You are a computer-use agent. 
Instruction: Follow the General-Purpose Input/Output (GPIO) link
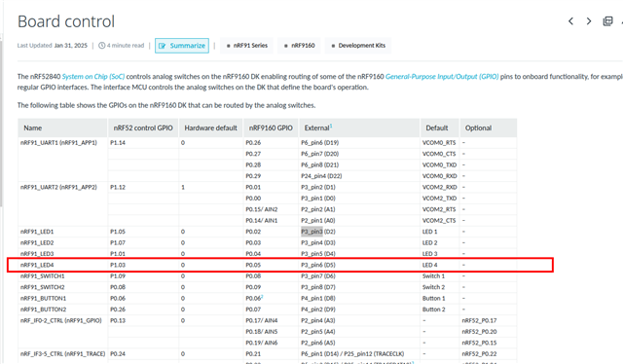pos(442,76)
